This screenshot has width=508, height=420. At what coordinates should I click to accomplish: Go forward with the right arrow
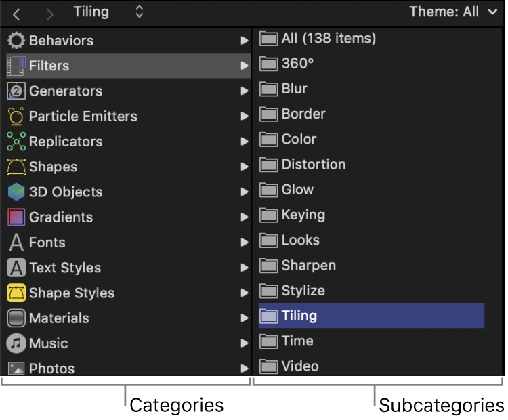click(49, 13)
